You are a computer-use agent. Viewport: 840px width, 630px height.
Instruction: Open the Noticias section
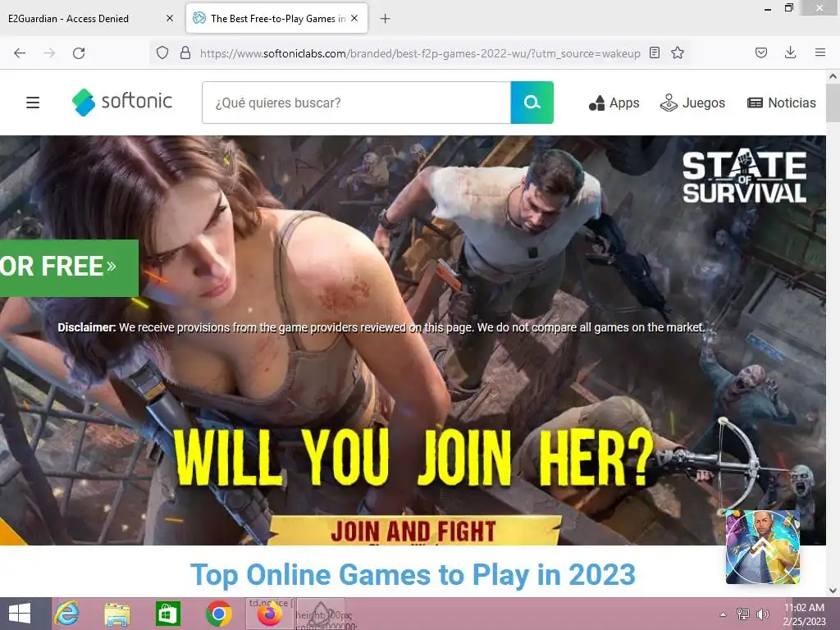[x=782, y=103]
